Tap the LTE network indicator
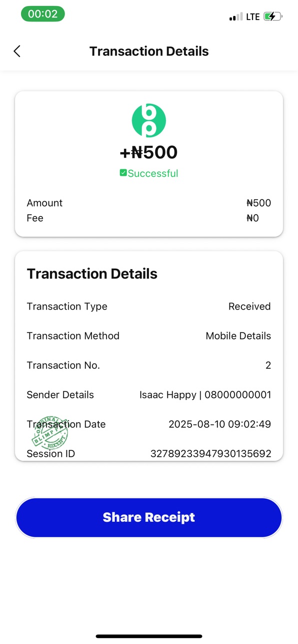 point(253,17)
